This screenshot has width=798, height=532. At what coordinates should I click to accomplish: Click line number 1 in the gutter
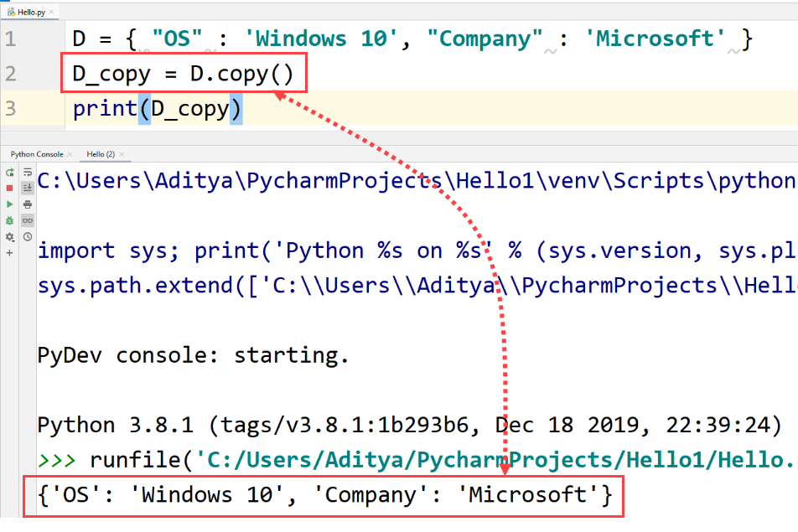pos(11,39)
